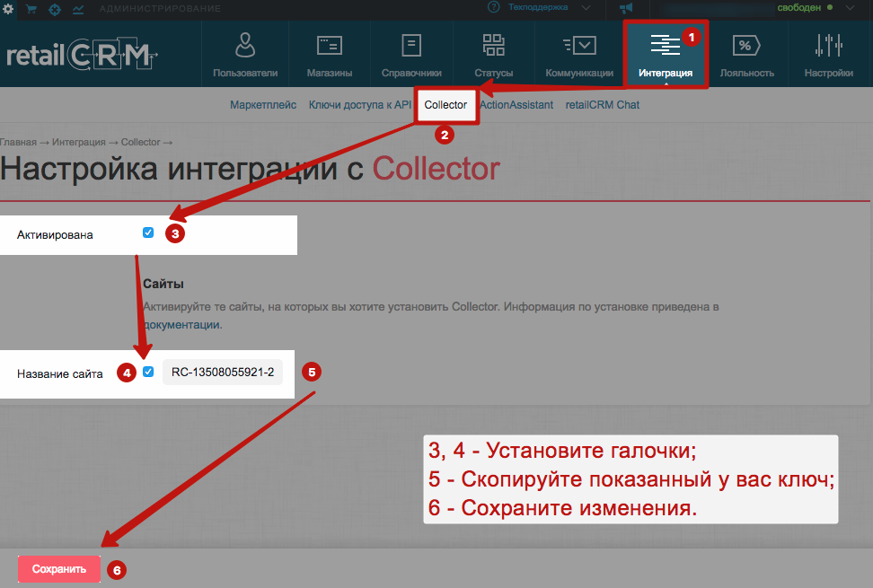Expand the Техподдержка dropdown
873x588 pixels.
[x=586, y=8]
